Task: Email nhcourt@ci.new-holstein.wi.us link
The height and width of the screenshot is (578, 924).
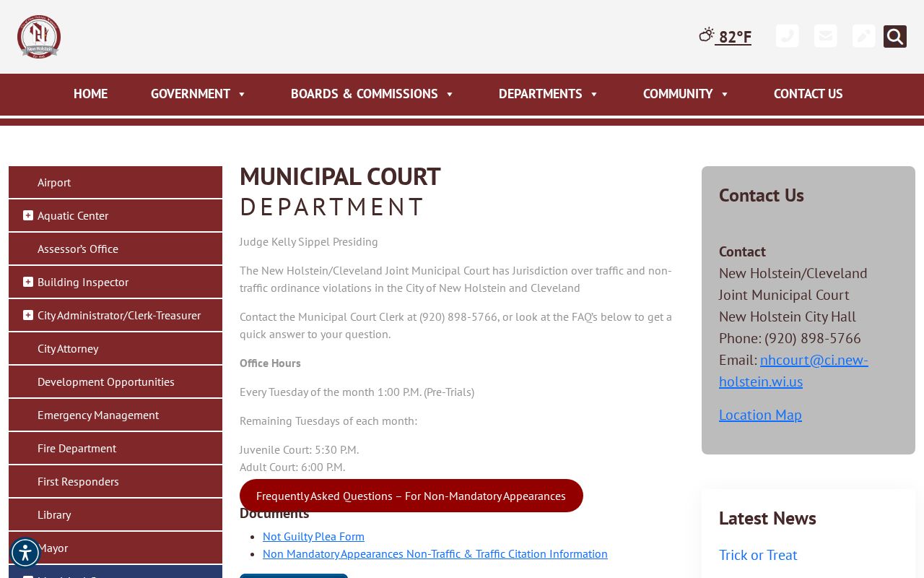Action: point(794,371)
